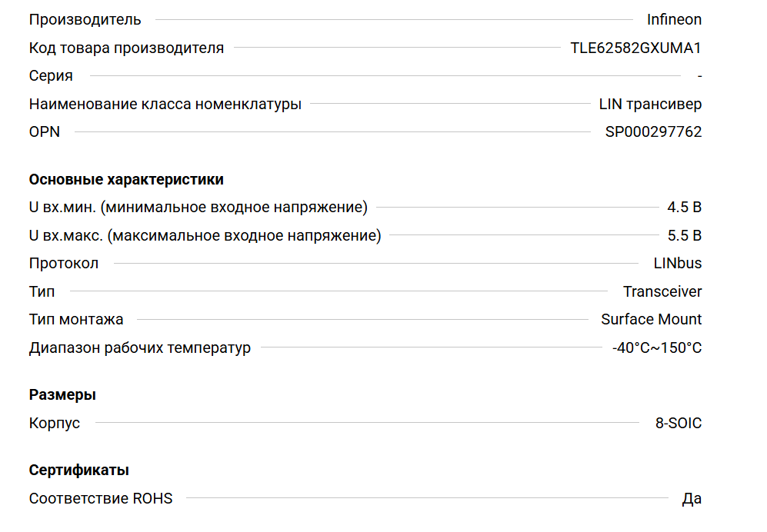
Task: Click the 8-SOIC package value
Action: pyautogui.click(x=678, y=423)
